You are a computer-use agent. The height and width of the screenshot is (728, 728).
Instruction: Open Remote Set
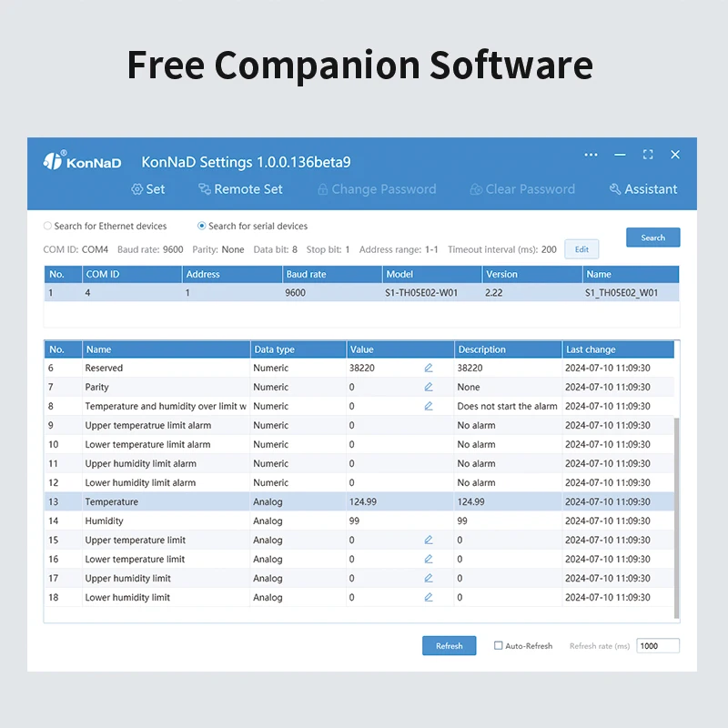[240, 189]
